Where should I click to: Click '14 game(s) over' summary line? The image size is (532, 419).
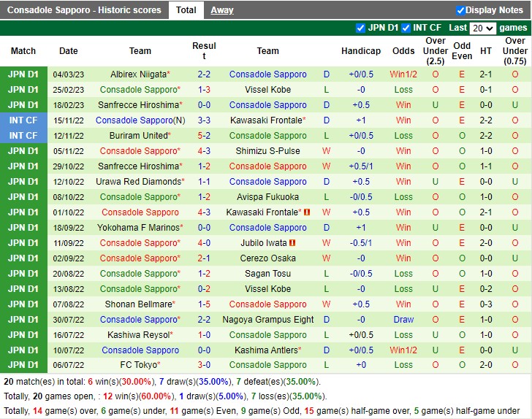tap(262, 411)
